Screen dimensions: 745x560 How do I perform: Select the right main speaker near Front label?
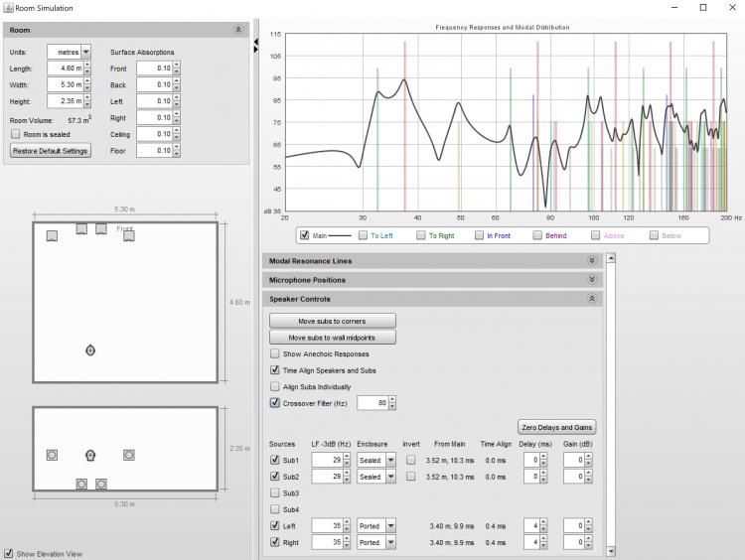[x=129, y=235]
